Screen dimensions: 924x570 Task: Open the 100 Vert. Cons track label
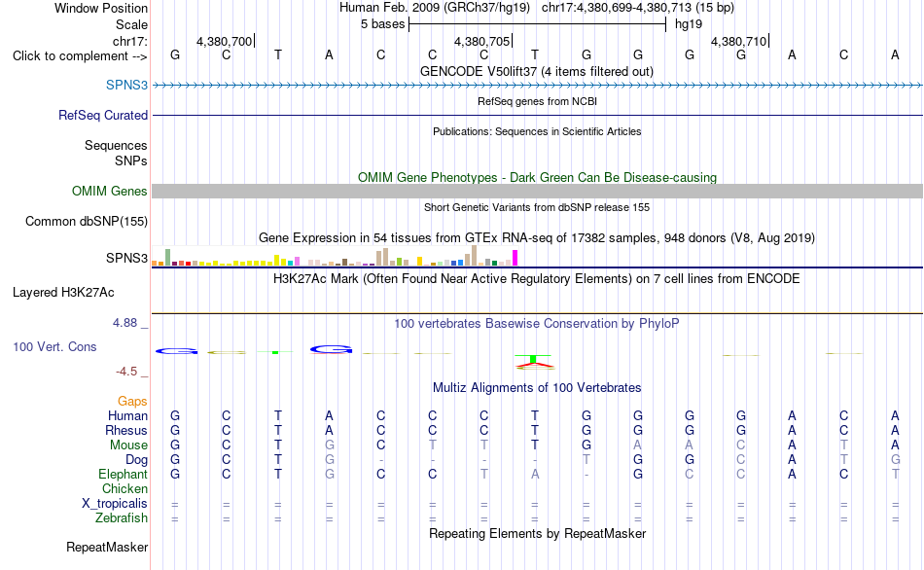pyautogui.click(x=54, y=346)
